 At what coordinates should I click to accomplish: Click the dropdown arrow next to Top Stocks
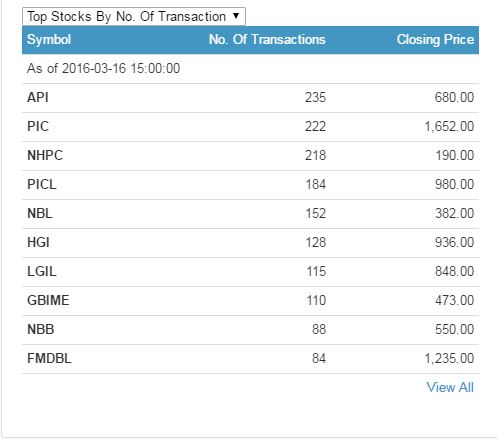[236, 16]
